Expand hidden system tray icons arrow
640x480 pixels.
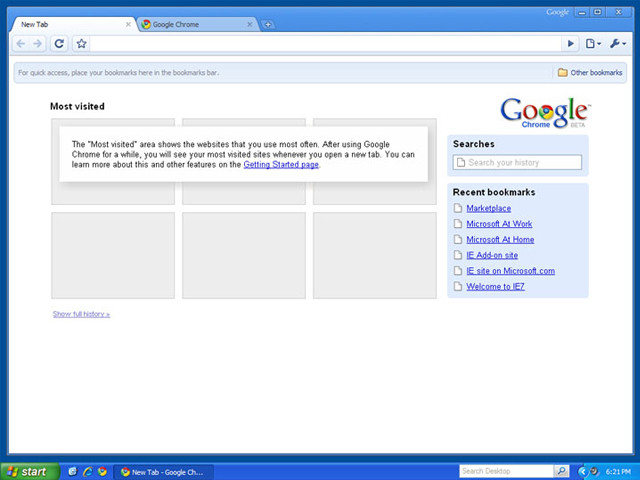coord(582,472)
